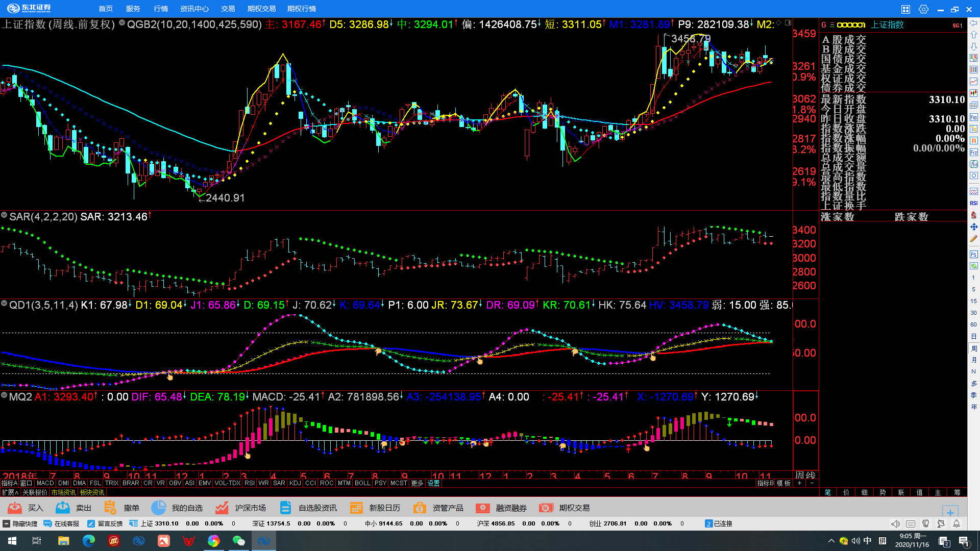Toggle 隐藏快捷 hide shortcut bar
This screenshot has height=551, width=980.
20,523
